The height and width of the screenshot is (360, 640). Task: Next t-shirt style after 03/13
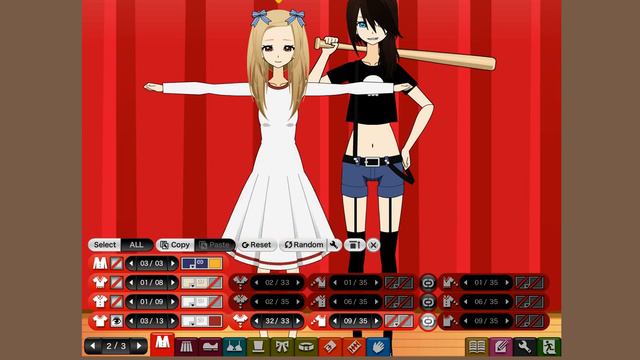click(x=173, y=321)
